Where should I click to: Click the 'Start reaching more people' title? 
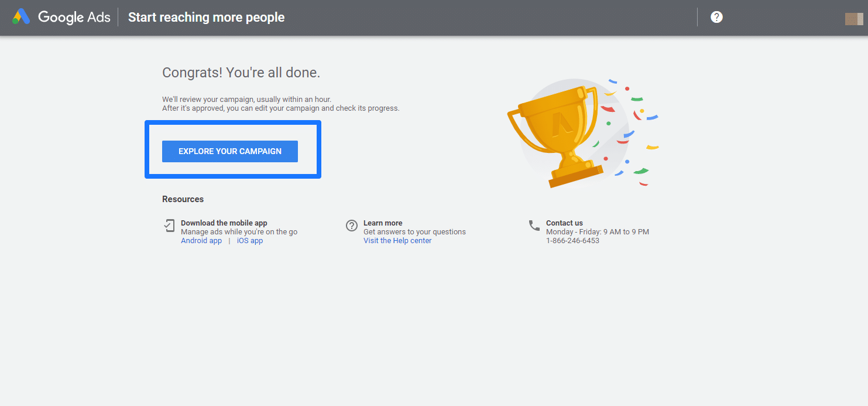click(206, 18)
